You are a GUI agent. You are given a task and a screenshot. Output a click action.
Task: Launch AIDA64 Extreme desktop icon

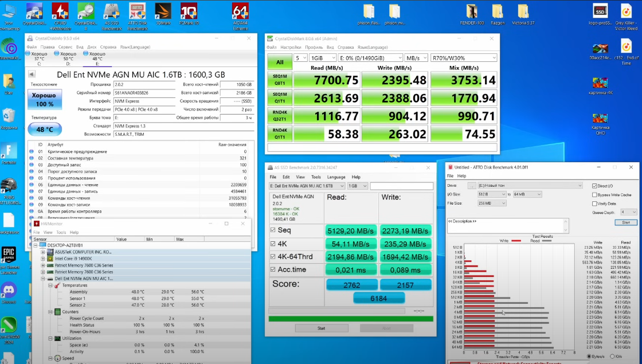(x=240, y=17)
